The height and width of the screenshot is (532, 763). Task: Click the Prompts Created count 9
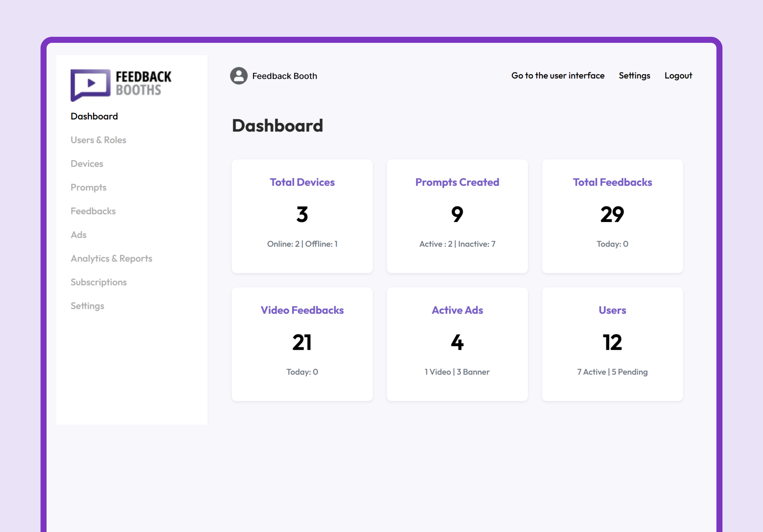[457, 214]
